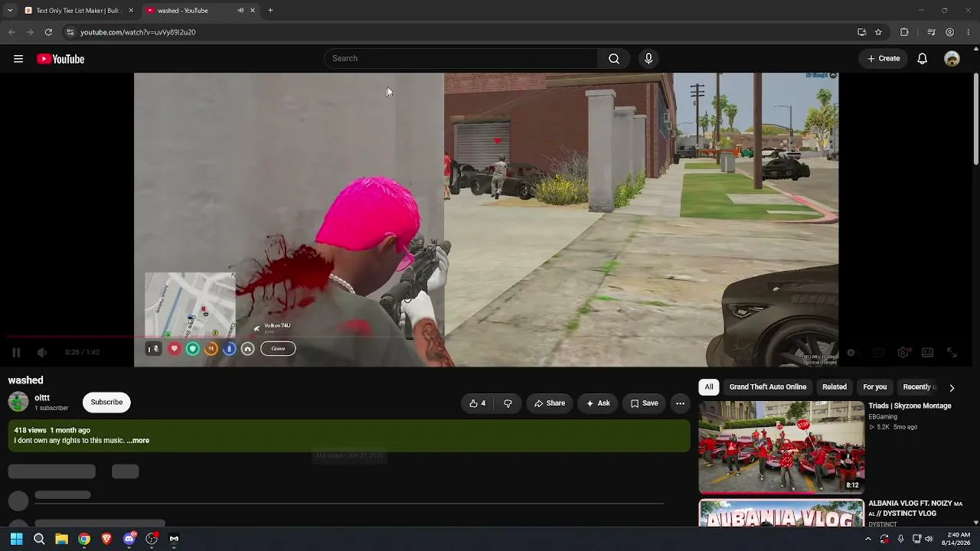Open File Explorer from the taskbar
This screenshot has width=980, height=551.
point(61,539)
